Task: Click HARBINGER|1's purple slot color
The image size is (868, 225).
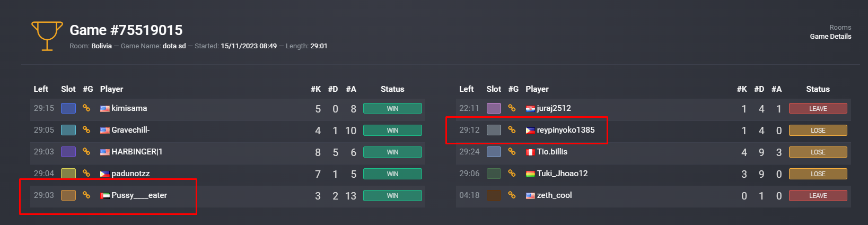Action: [x=68, y=152]
